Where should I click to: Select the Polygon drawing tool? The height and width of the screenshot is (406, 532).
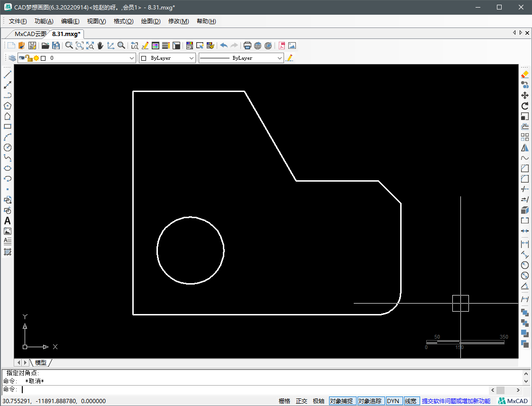[x=8, y=106]
